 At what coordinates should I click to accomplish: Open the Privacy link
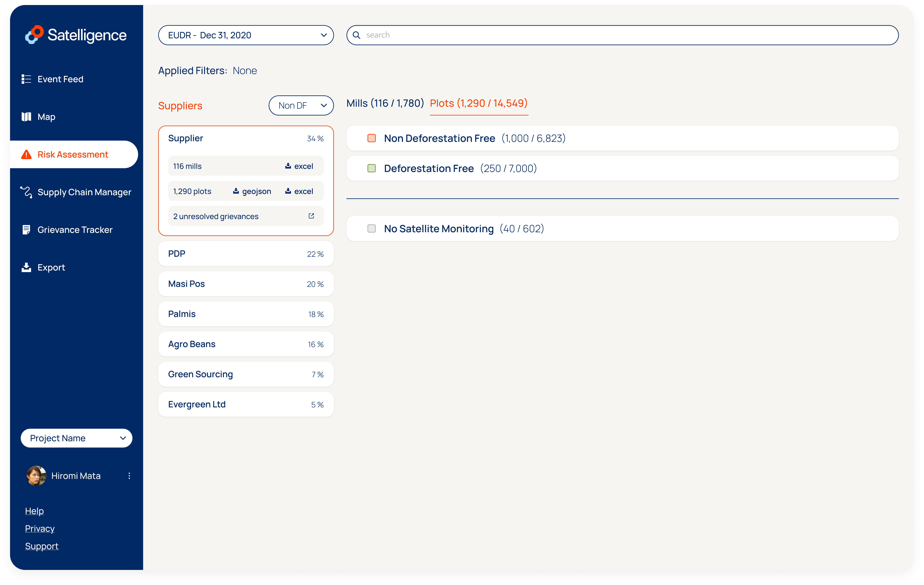[x=40, y=529]
